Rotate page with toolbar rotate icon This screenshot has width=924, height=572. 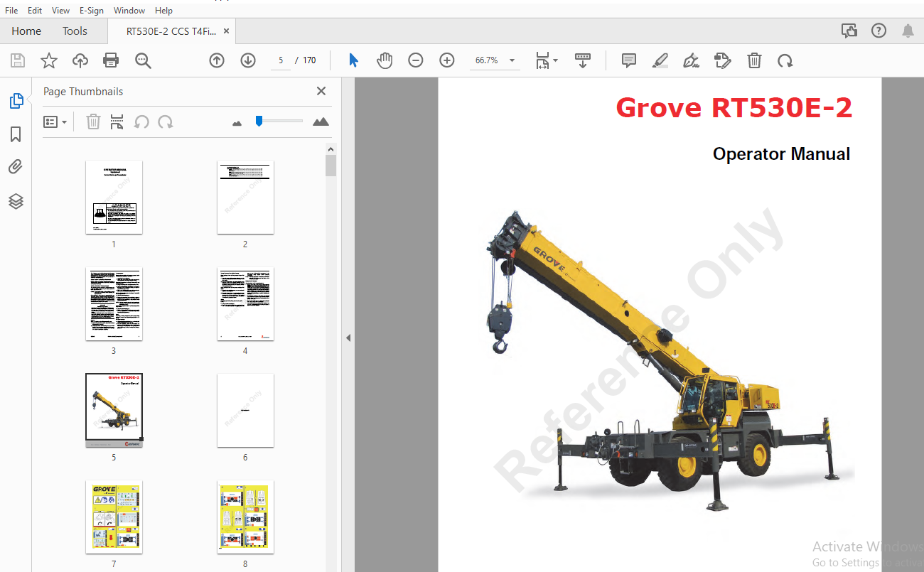(785, 60)
